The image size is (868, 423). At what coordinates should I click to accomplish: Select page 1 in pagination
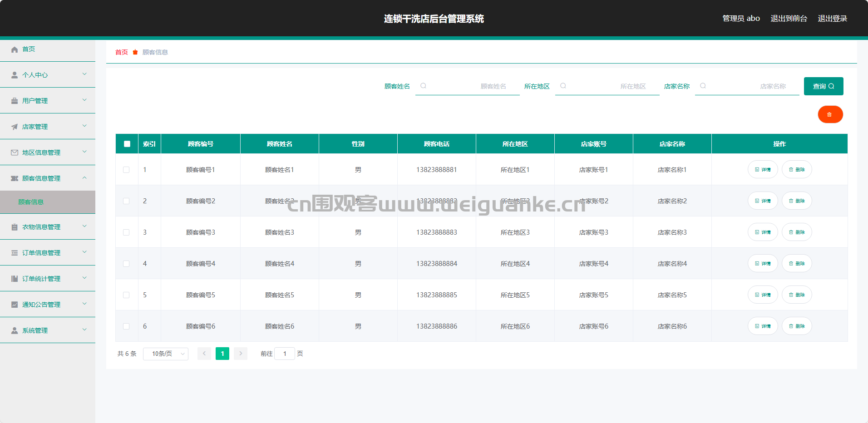222,354
